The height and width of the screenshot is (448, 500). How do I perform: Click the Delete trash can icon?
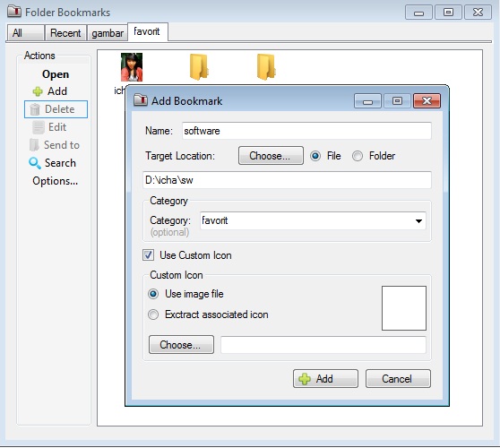pos(34,109)
